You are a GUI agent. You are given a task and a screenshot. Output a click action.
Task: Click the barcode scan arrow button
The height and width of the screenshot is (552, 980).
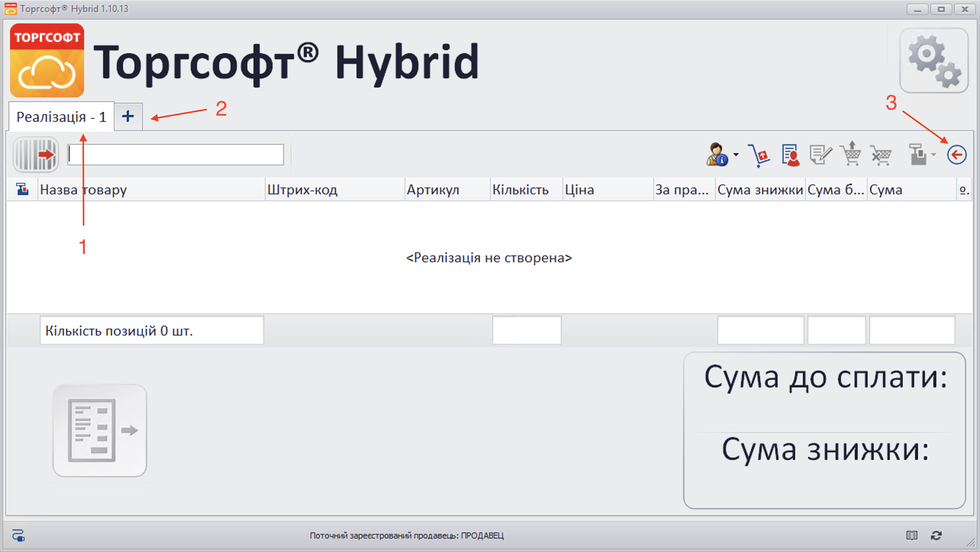coord(35,155)
